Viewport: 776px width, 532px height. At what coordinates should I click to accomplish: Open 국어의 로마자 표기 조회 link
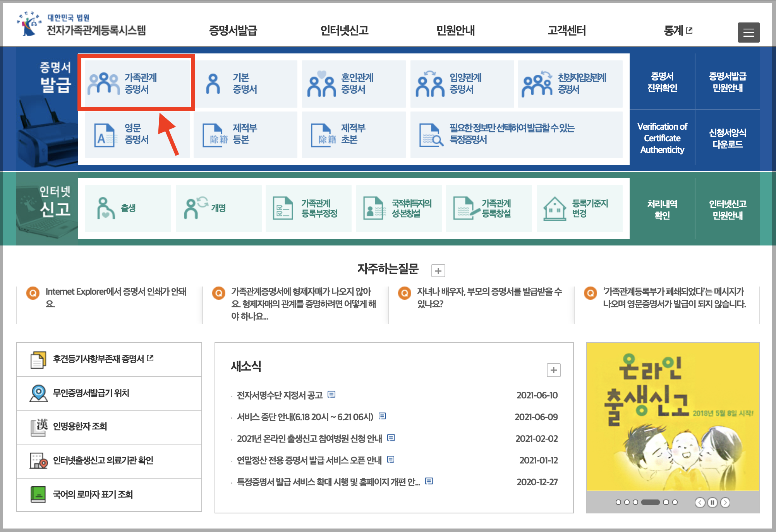[x=93, y=494]
